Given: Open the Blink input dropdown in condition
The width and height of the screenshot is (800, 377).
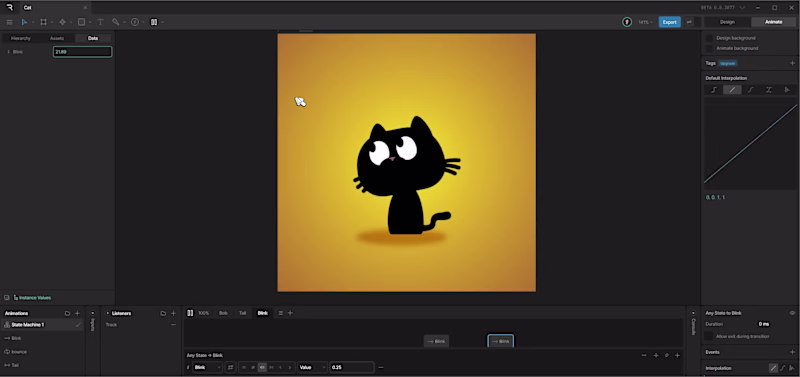Looking at the screenshot, I should [208, 367].
